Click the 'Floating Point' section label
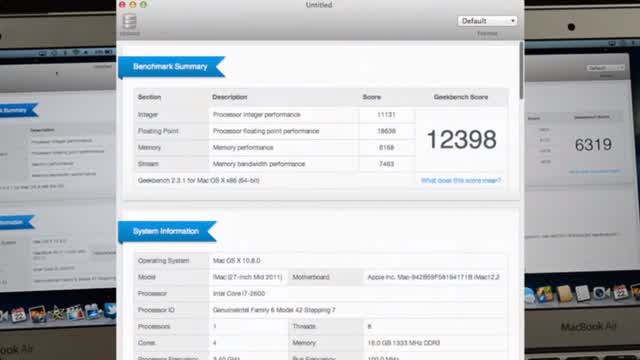The width and height of the screenshot is (640, 360). coord(158,131)
